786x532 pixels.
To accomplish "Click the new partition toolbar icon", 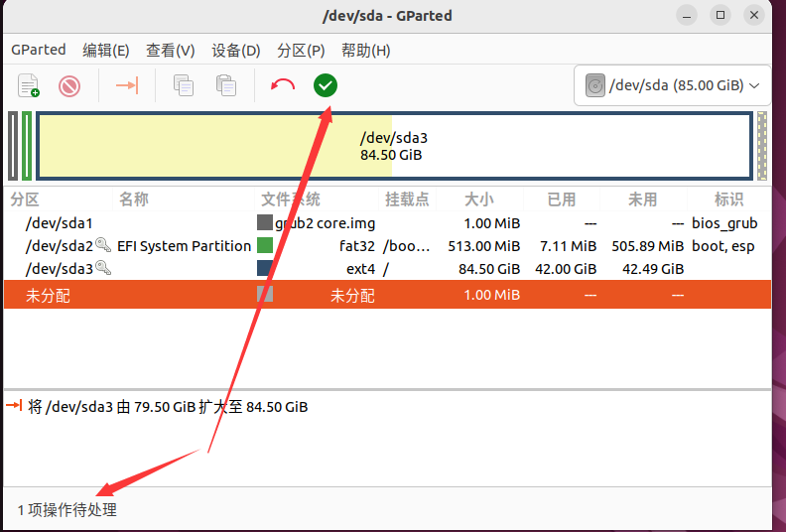I will click(x=29, y=85).
